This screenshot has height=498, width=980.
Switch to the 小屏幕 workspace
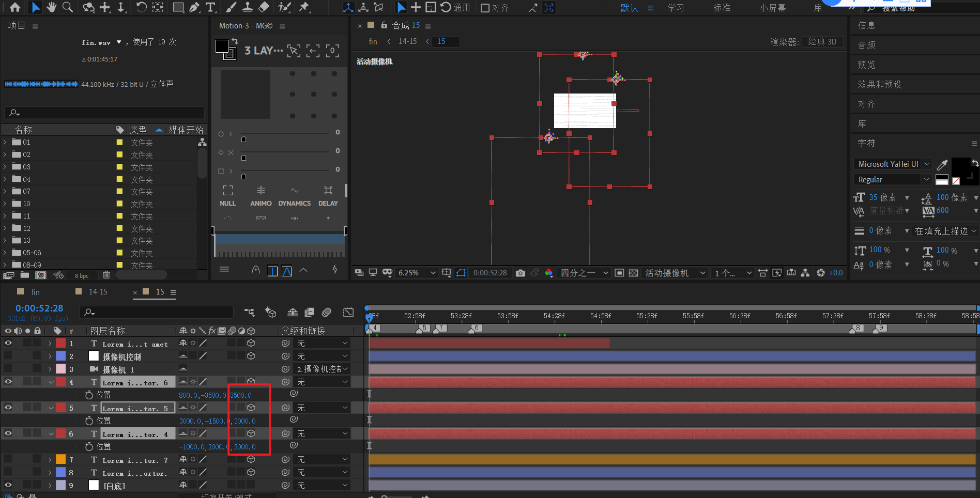click(x=772, y=8)
